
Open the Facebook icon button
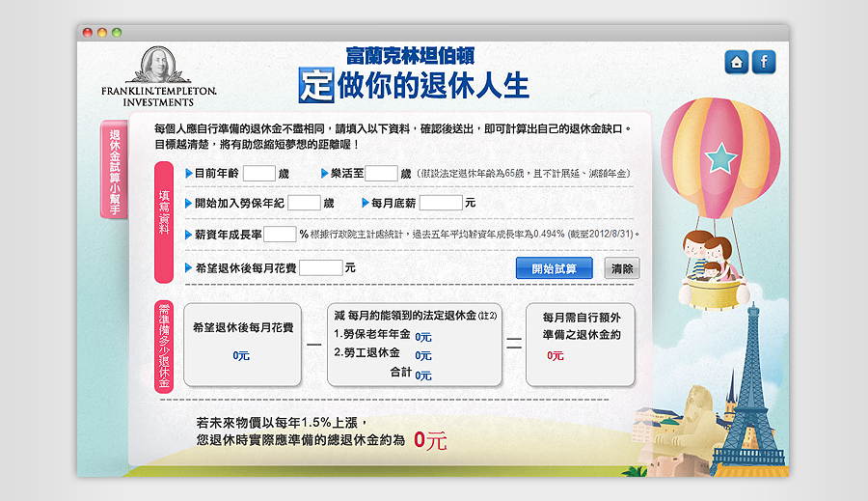click(764, 62)
